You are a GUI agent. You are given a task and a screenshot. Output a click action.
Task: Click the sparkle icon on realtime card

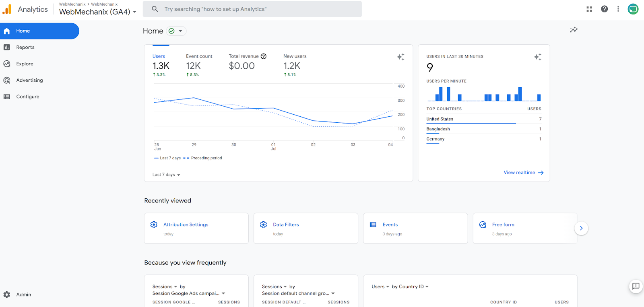coord(537,57)
